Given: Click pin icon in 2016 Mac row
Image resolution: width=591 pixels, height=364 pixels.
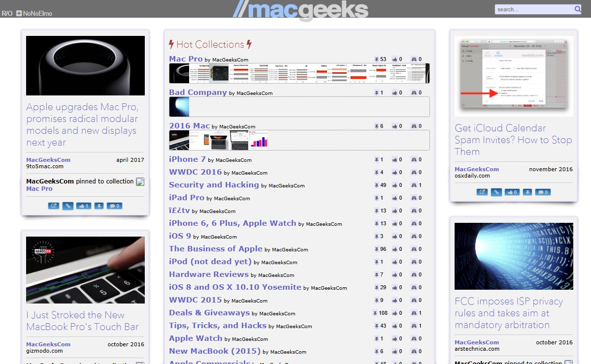Looking at the screenshot, I should point(377,126).
